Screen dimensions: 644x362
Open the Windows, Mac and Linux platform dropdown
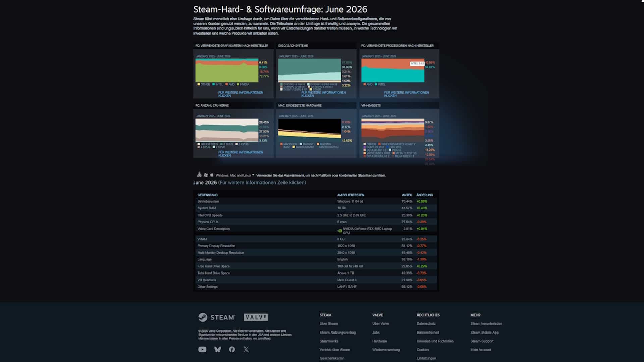click(x=235, y=175)
